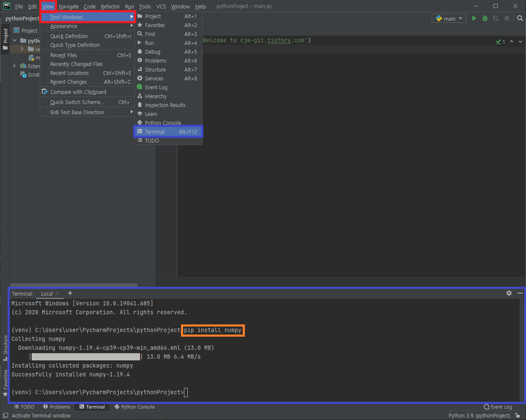Select the Terminal tool window button

[92, 407]
